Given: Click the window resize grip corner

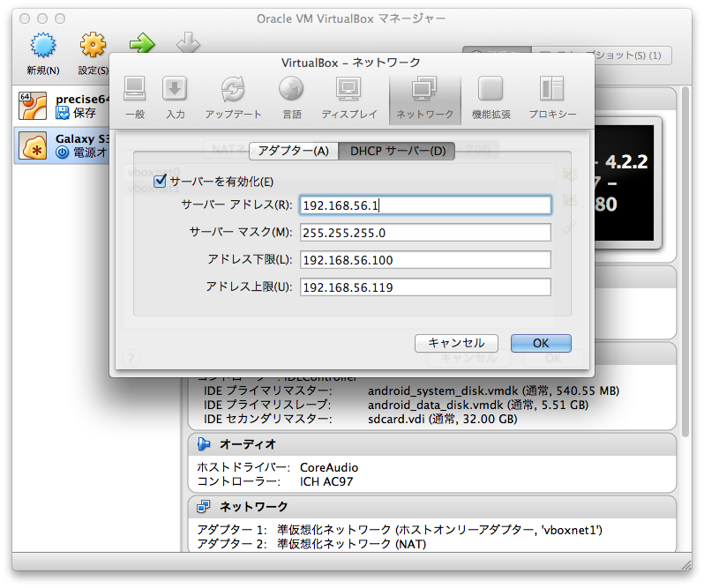Looking at the screenshot, I should (686, 564).
